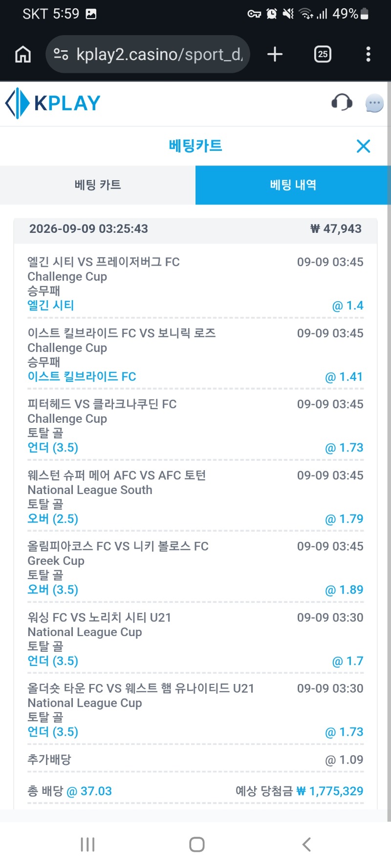The width and height of the screenshot is (391, 868).
Task: Tap the 총 배당 @ 37.03 value
Action: point(70,791)
